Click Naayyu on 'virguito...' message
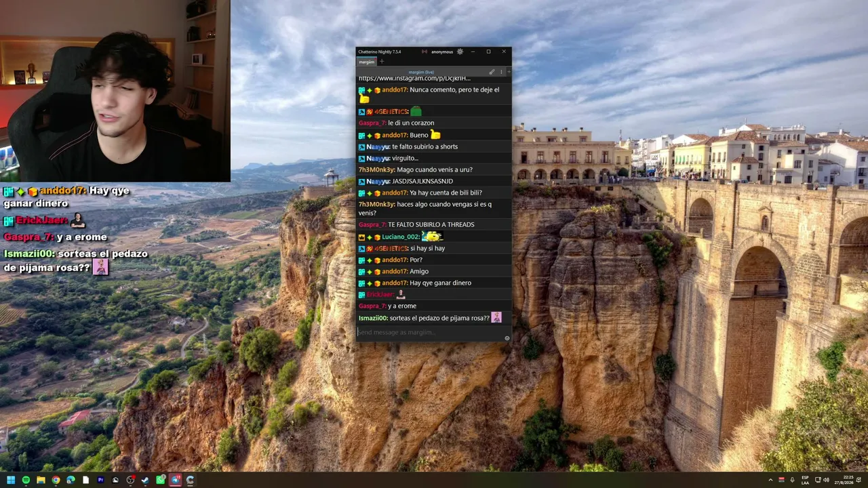This screenshot has width=868, height=488. 378,158
